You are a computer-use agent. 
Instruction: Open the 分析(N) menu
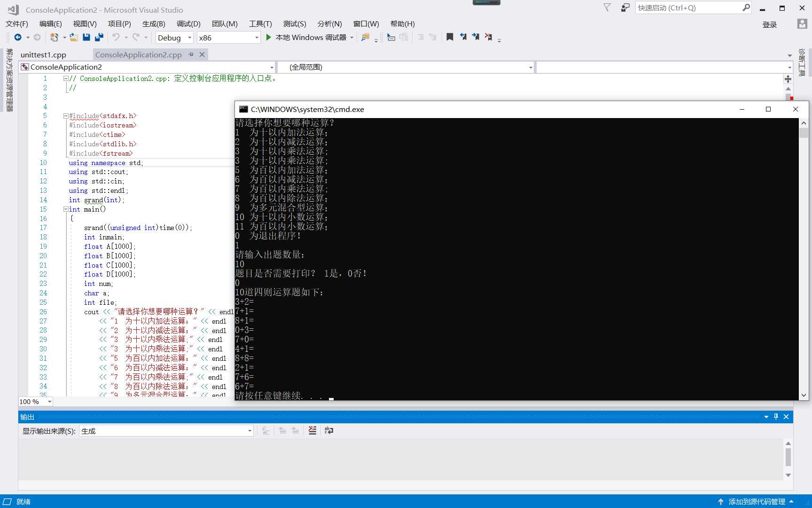[x=329, y=24]
